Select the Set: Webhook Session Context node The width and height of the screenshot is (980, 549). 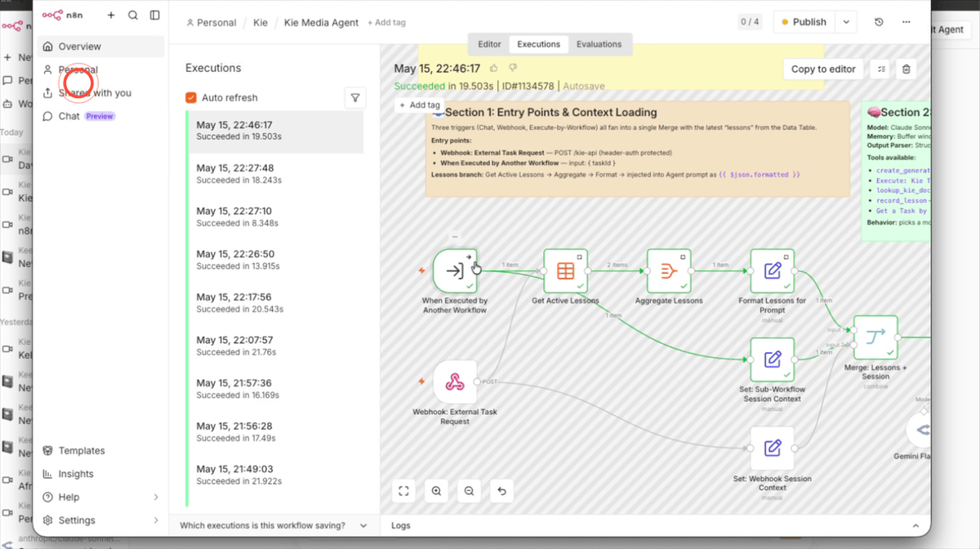click(x=772, y=448)
